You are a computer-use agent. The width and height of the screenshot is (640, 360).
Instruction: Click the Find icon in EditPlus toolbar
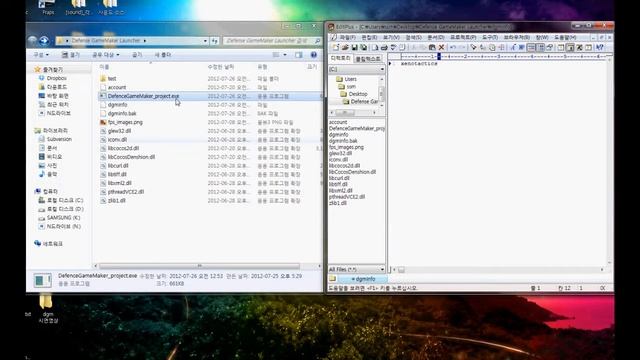[x=473, y=48]
